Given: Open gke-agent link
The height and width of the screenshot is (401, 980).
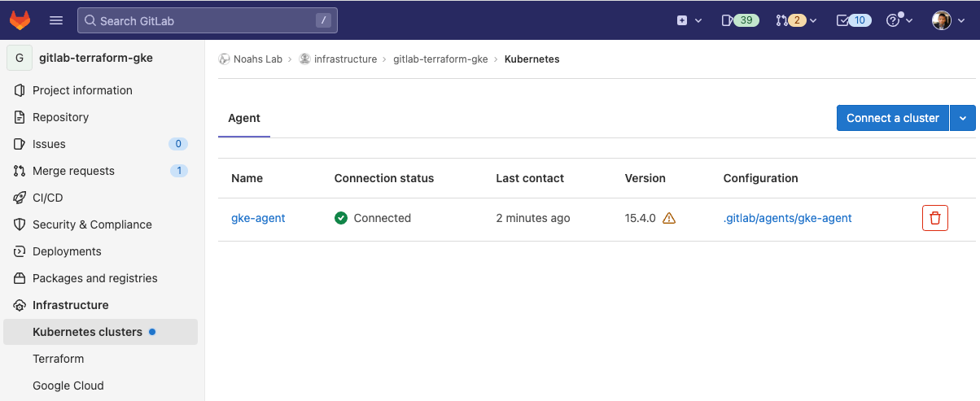Looking at the screenshot, I should (258, 218).
